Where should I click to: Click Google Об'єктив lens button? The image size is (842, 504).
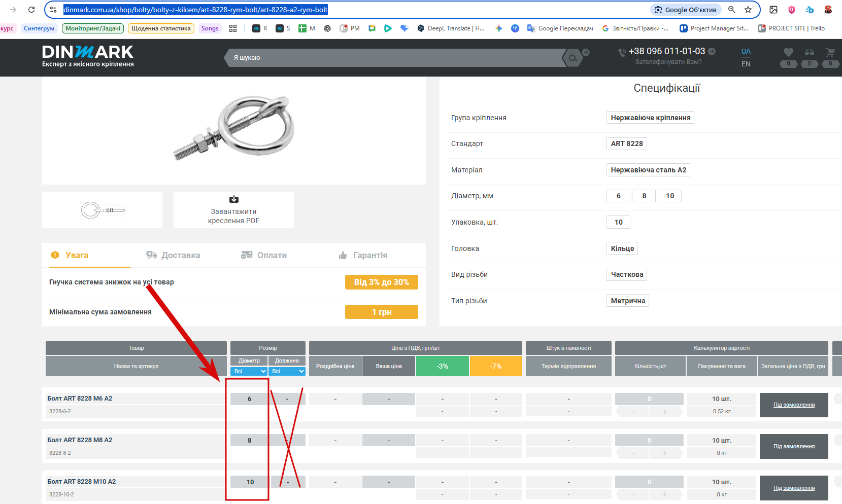pyautogui.click(x=686, y=10)
